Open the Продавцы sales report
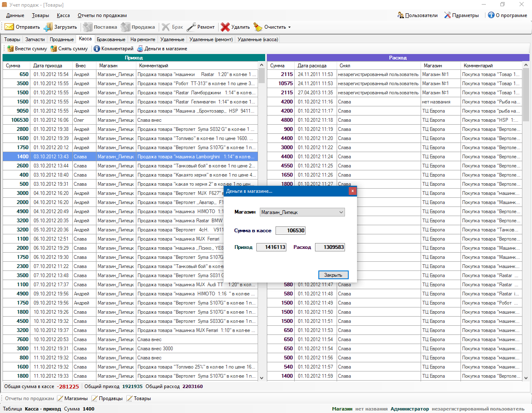This screenshot has height=413, width=532. click(107, 398)
